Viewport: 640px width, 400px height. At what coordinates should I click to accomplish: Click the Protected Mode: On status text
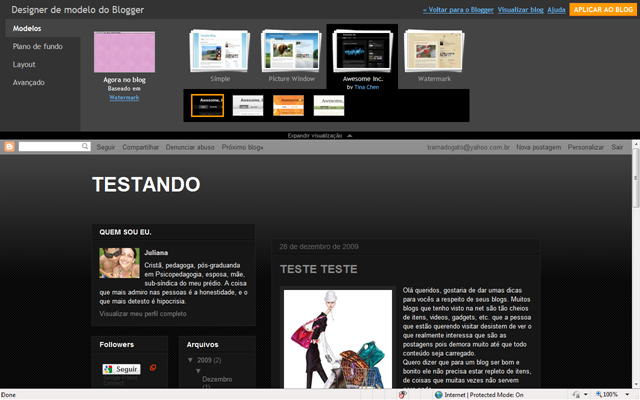[x=496, y=395]
